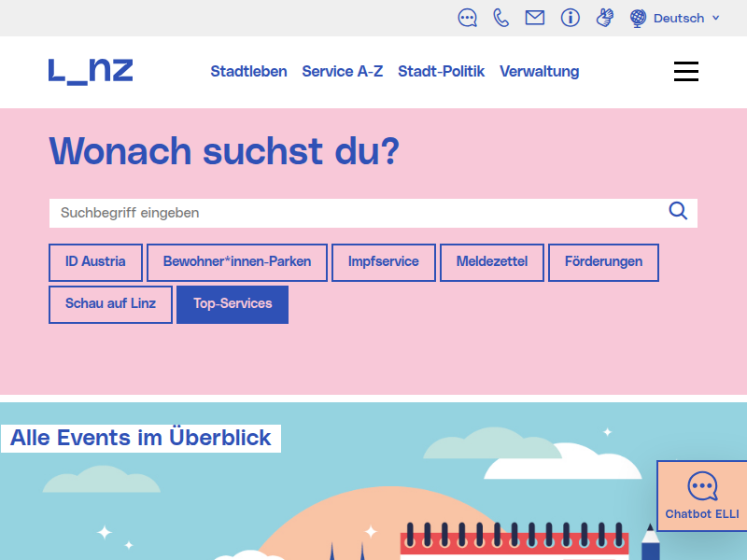Select the Stadt-Politik menu item

pos(441,72)
